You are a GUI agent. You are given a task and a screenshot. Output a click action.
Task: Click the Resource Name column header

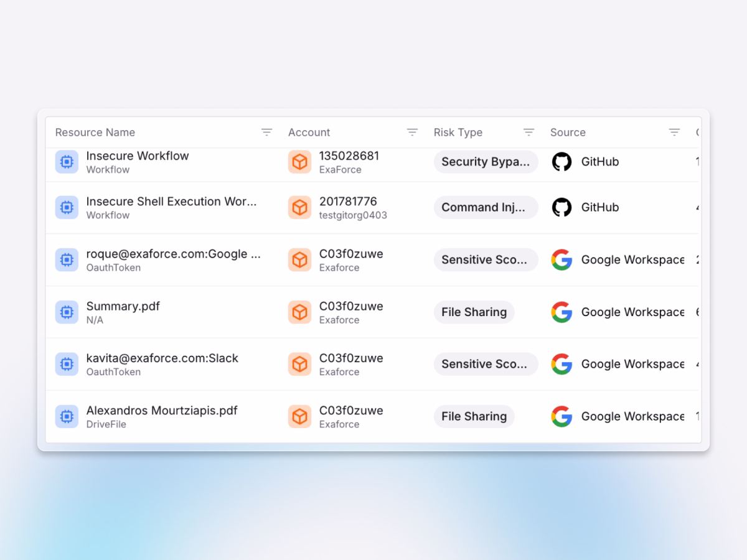click(95, 132)
